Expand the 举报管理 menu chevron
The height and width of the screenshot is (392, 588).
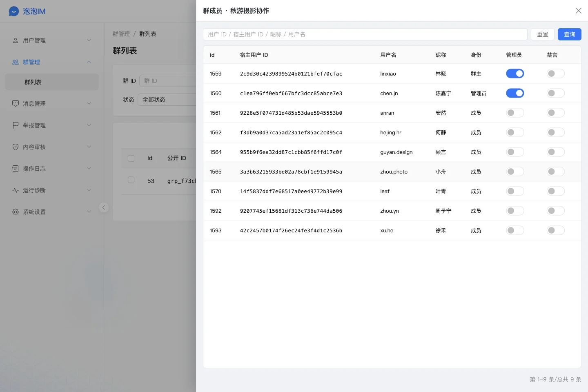[x=89, y=125]
